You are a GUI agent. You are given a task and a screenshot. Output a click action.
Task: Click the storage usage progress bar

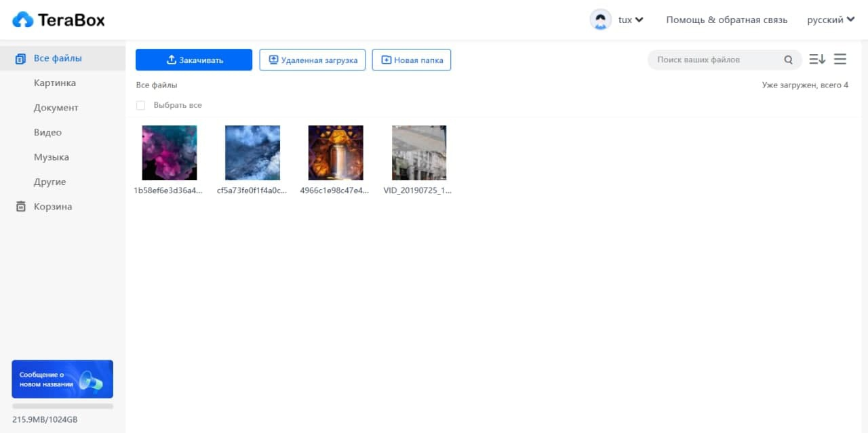pyautogui.click(x=62, y=407)
